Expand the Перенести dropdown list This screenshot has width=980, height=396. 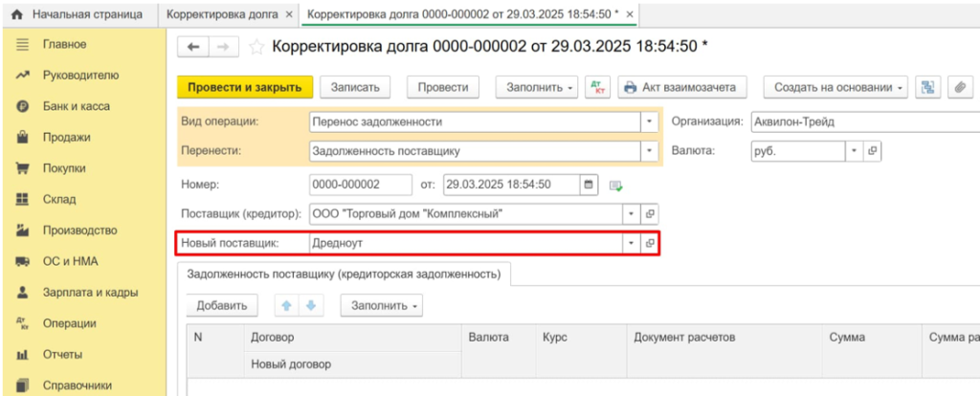650,151
